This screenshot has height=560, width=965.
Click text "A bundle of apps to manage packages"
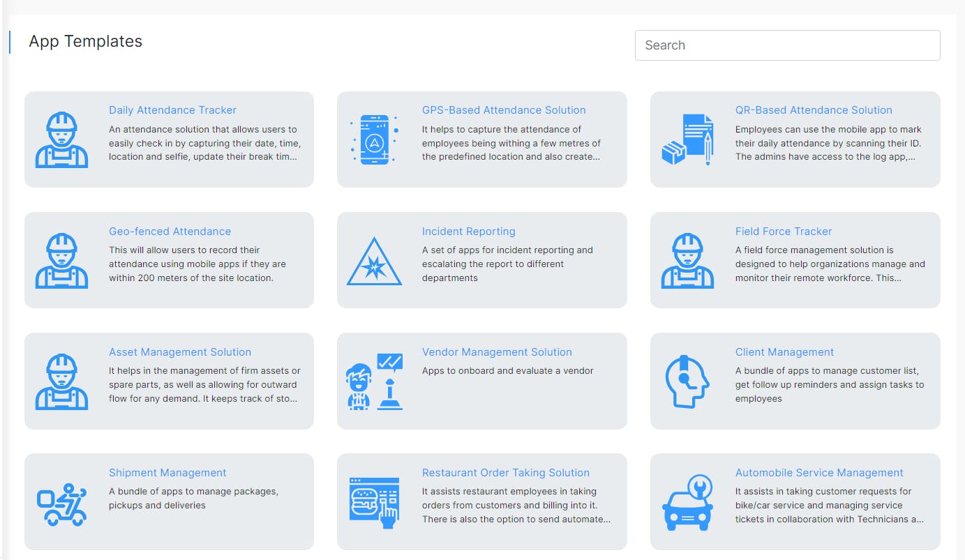point(193,492)
